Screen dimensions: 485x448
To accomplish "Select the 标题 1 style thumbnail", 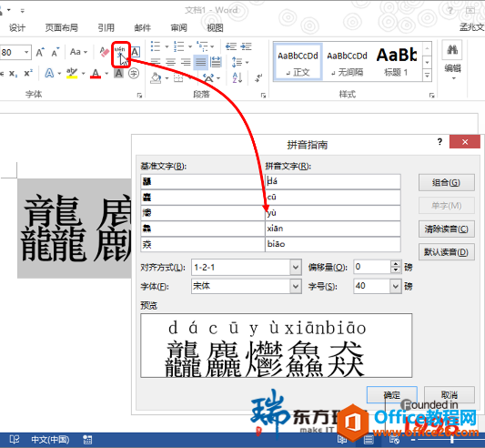I will [x=396, y=63].
